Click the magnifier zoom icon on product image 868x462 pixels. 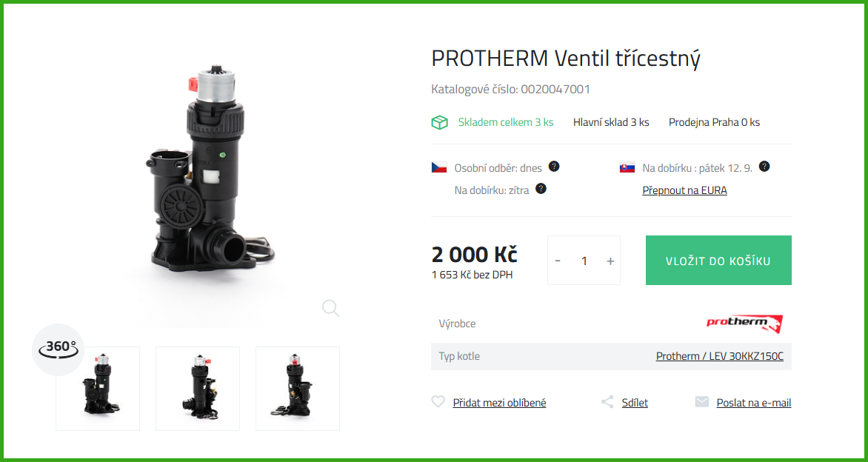tap(330, 308)
